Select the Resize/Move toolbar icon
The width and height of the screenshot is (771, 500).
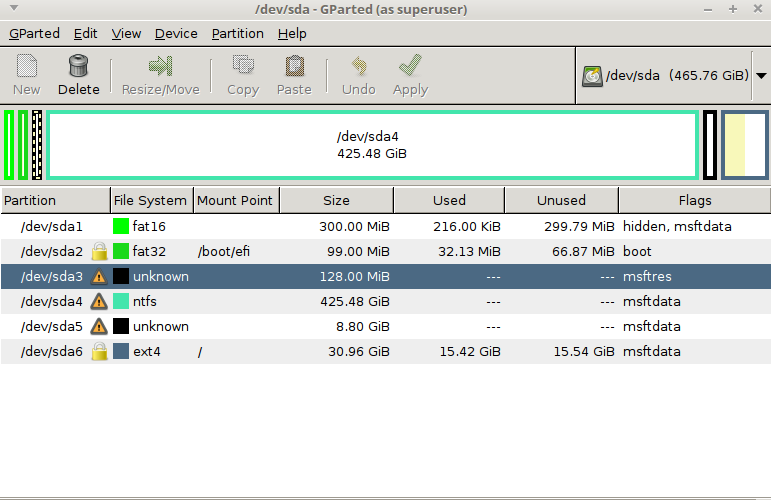click(161, 66)
